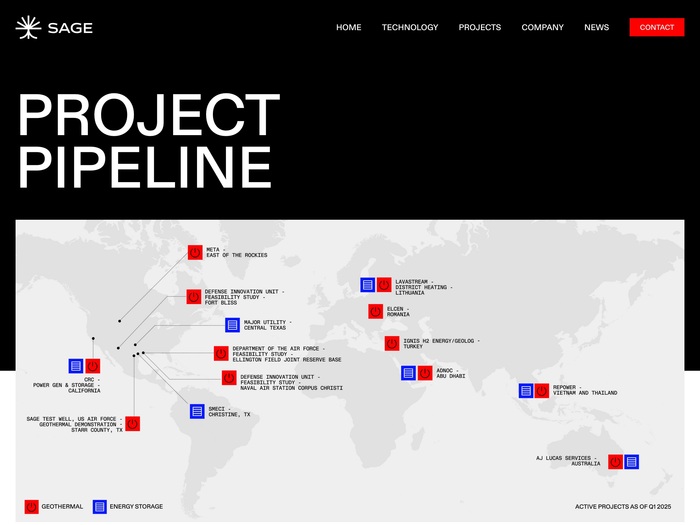Click the red CONTACT button
Image resolution: width=700 pixels, height=525 pixels.
[x=657, y=27]
